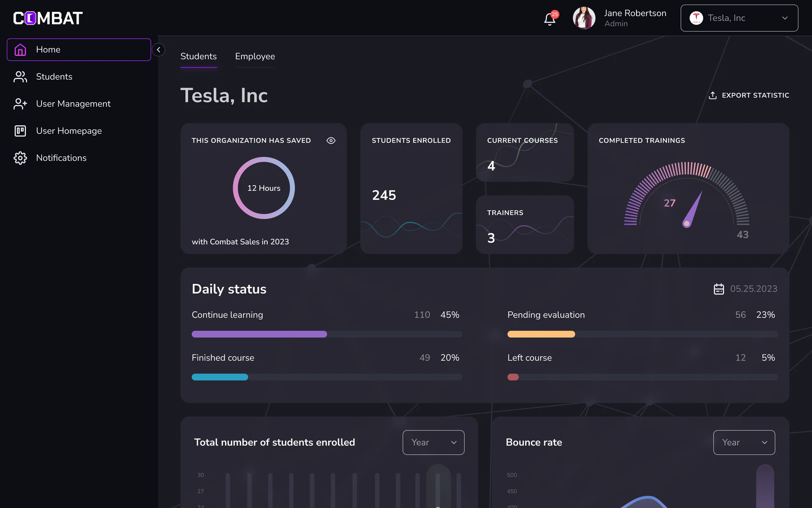This screenshot has width=812, height=508.
Task: Toggle visibility eye on organization saved card
Action: coord(331,141)
